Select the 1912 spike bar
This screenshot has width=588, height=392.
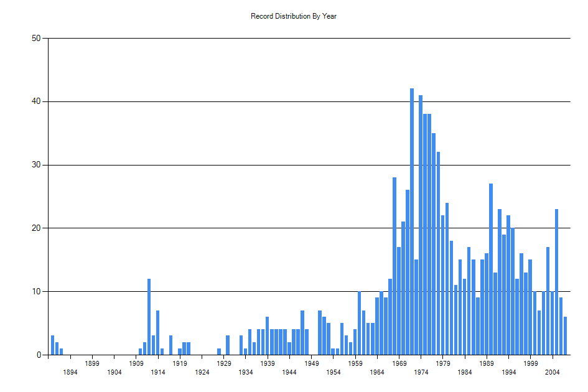pyautogui.click(x=149, y=311)
